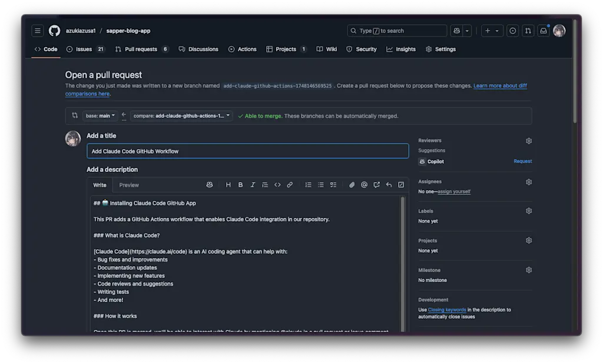Open the Reviewers gear settings
This screenshot has width=603, height=364.
[x=529, y=141]
